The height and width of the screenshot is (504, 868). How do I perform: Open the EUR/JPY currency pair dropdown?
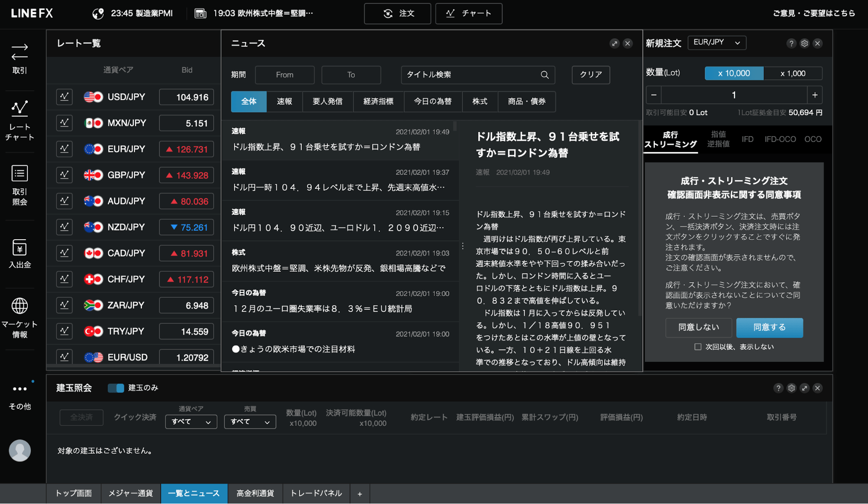click(x=717, y=43)
